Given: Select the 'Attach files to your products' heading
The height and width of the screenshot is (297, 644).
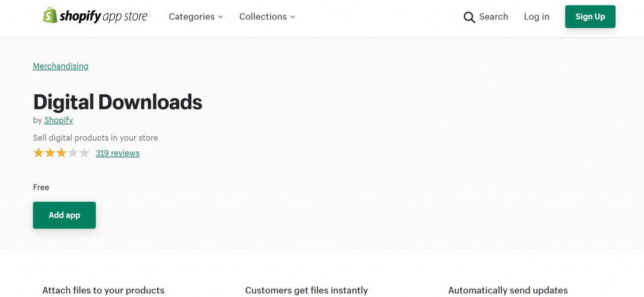Looking at the screenshot, I should (104, 291).
